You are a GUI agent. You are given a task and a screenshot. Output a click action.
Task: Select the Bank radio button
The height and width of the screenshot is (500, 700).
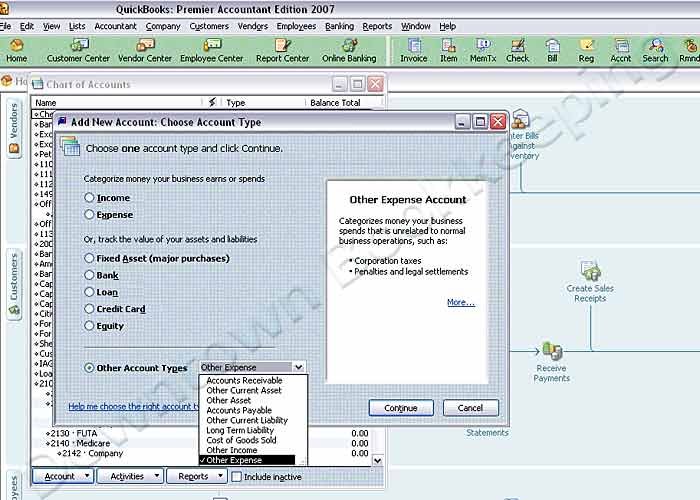click(x=89, y=275)
